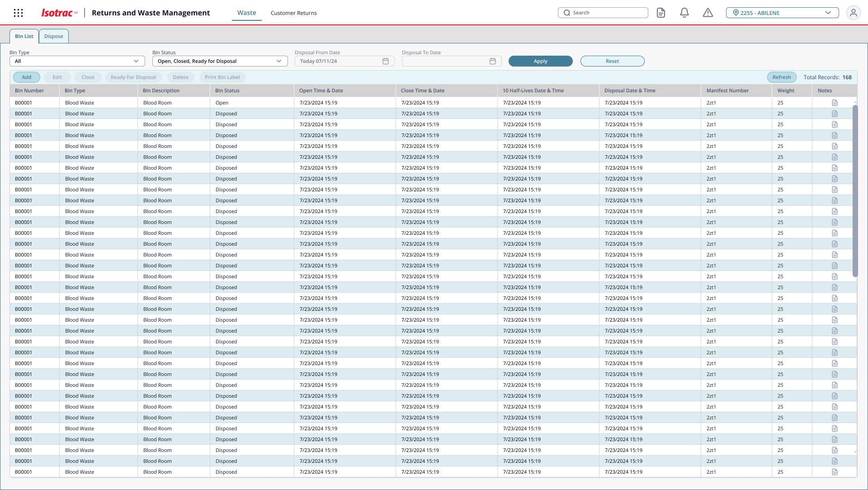Click calendar icon in Disposal To Date

pos(493,61)
